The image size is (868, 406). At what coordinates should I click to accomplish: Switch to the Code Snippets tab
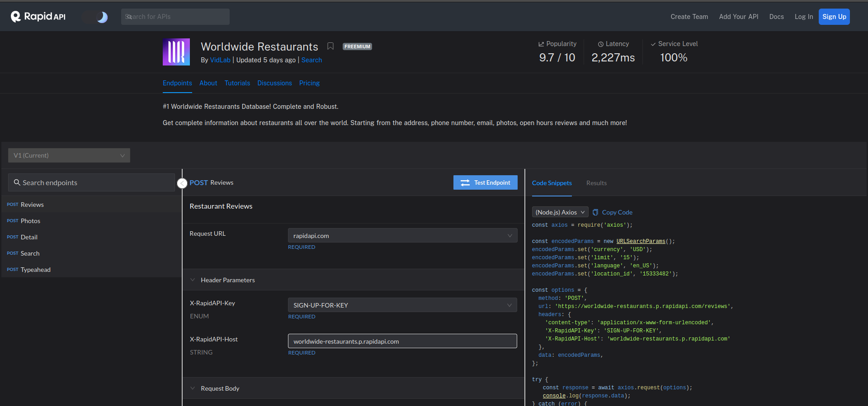[x=552, y=183]
